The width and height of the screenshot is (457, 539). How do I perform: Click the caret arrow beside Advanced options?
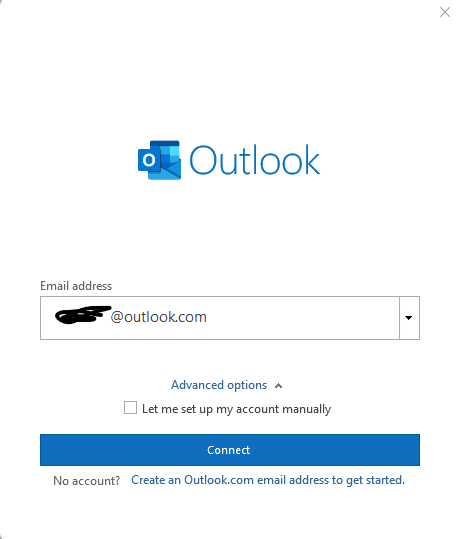pyautogui.click(x=279, y=386)
